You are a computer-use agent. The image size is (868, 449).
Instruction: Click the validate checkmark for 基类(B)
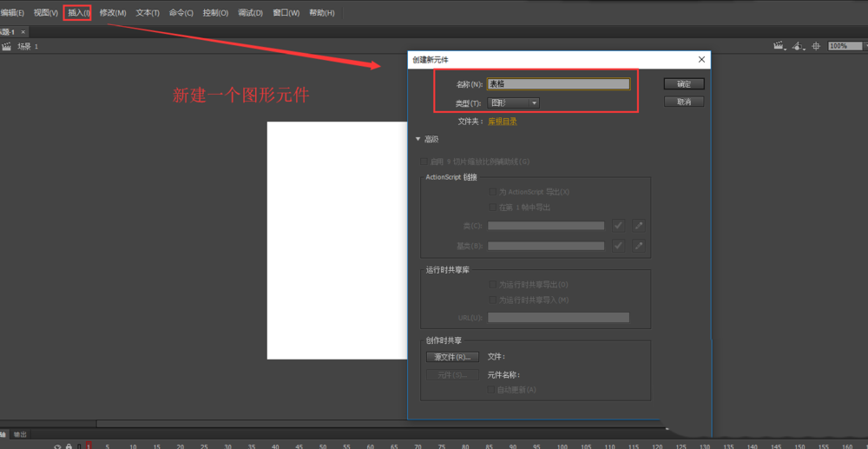(618, 246)
